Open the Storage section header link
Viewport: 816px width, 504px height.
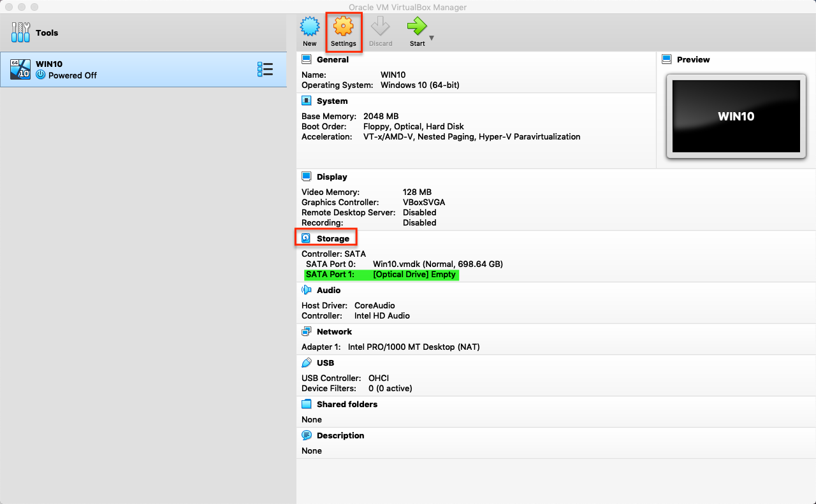point(333,238)
